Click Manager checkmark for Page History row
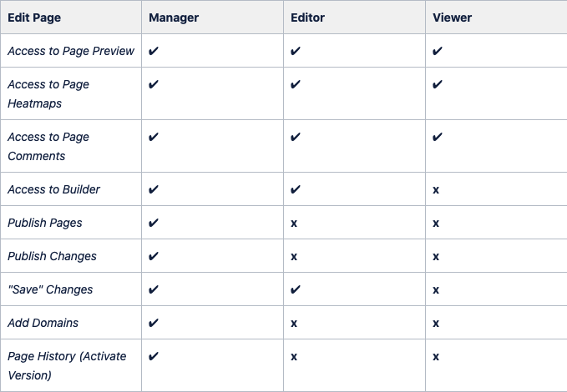The height and width of the screenshot is (392, 567). tap(154, 356)
